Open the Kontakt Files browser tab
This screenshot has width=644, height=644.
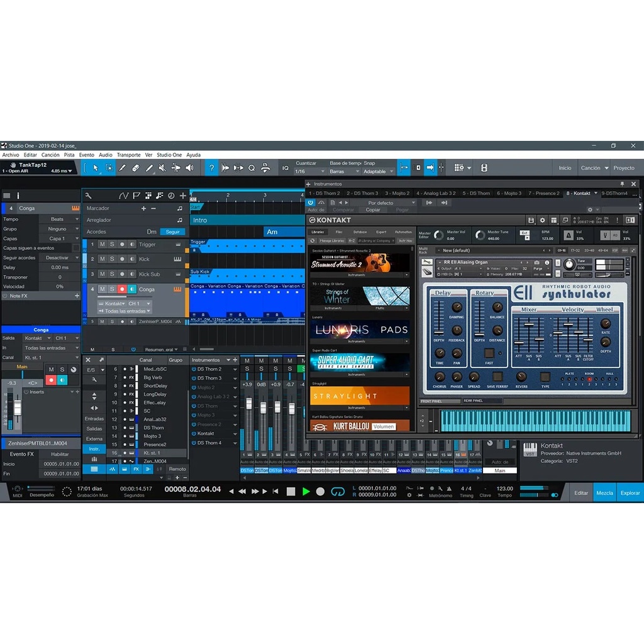point(339,232)
